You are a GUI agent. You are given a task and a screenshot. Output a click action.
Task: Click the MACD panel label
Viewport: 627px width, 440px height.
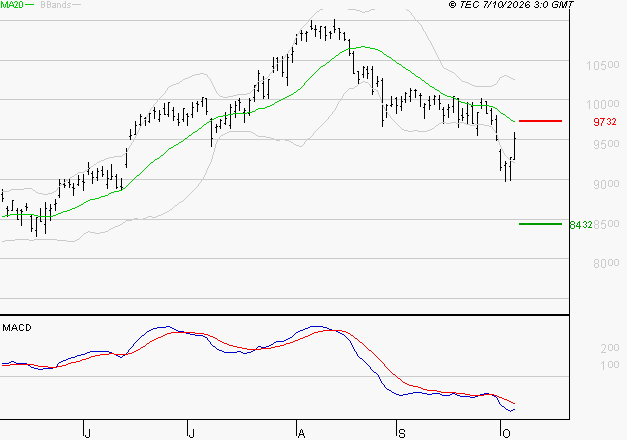pyautogui.click(x=17, y=328)
